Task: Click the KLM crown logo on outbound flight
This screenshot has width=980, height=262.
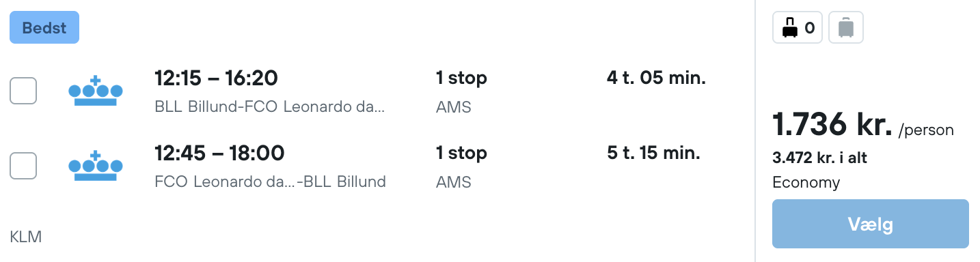Action: point(96,91)
